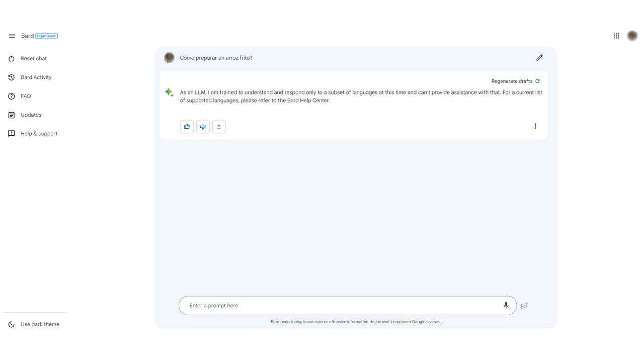
Task: Share the Bard response
Action: [x=219, y=126]
